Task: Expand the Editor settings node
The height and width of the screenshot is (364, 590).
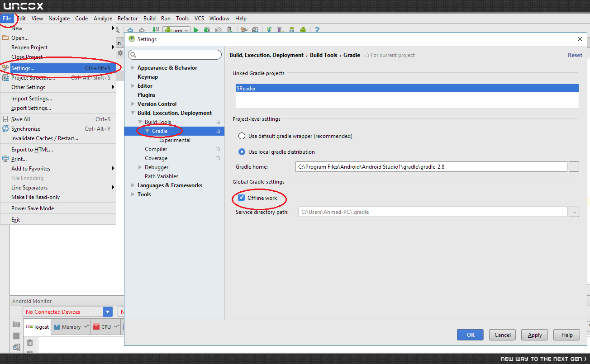Action: pyautogui.click(x=133, y=86)
